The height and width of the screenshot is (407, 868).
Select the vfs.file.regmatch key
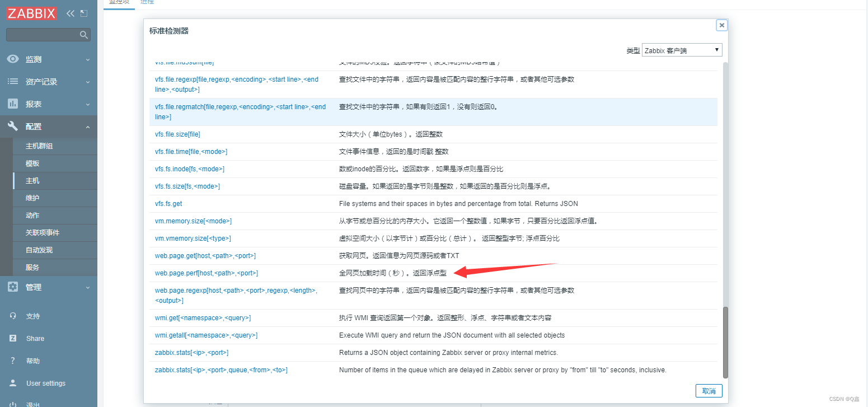click(240, 112)
